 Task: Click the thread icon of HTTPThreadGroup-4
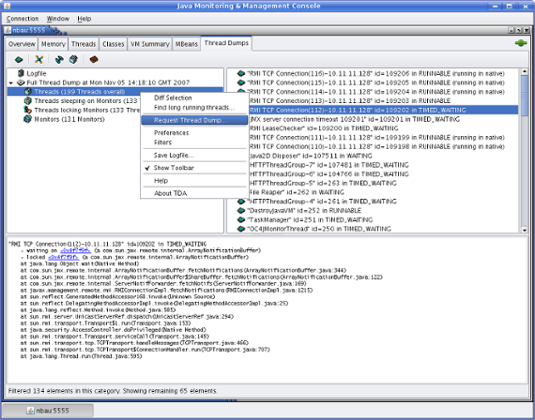pyautogui.click(x=241, y=201)
